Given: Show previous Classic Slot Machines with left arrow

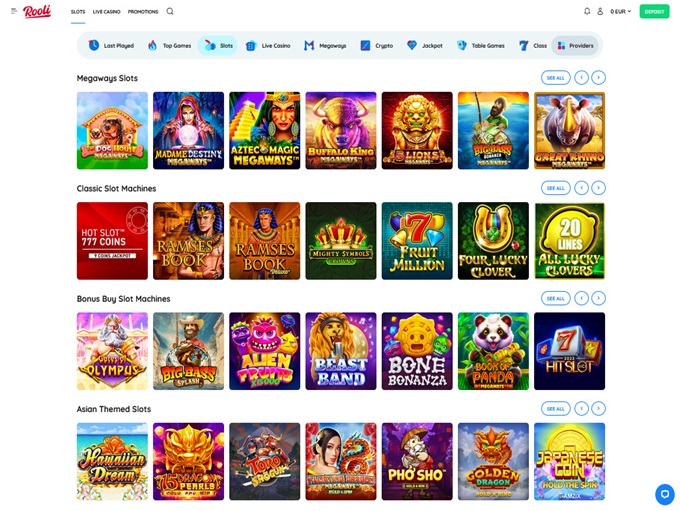Looking at the screenshot, I should coord(582,188).
